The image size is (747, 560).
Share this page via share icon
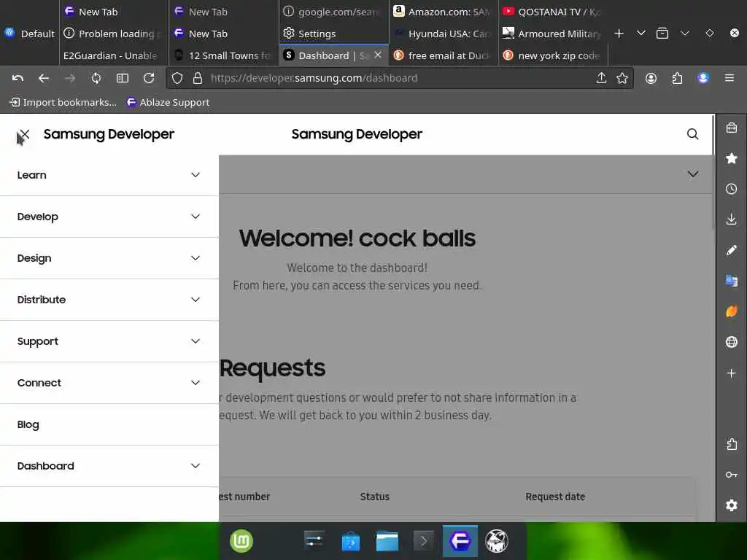tap(601, 78)
